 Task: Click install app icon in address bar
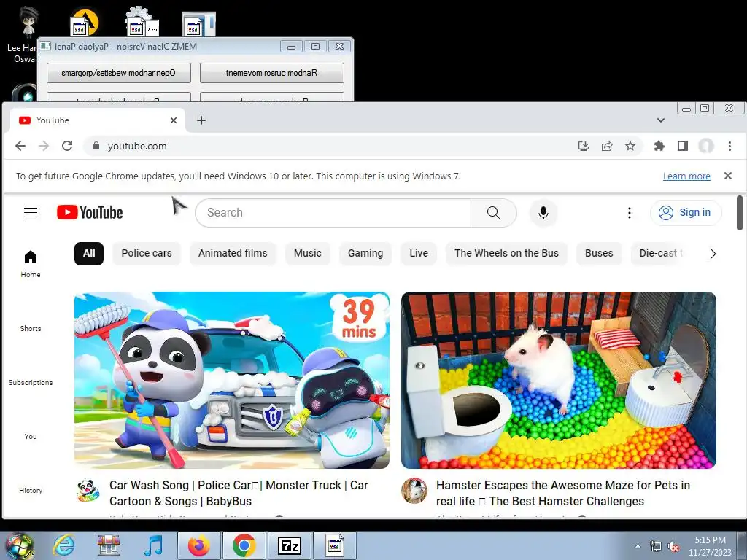(x=583, y=146)
